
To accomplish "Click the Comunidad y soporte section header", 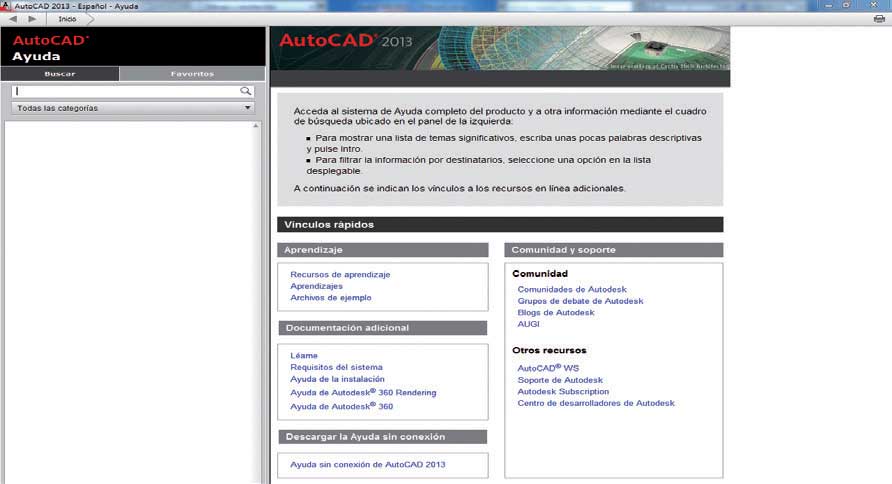I will coord(614,250).
